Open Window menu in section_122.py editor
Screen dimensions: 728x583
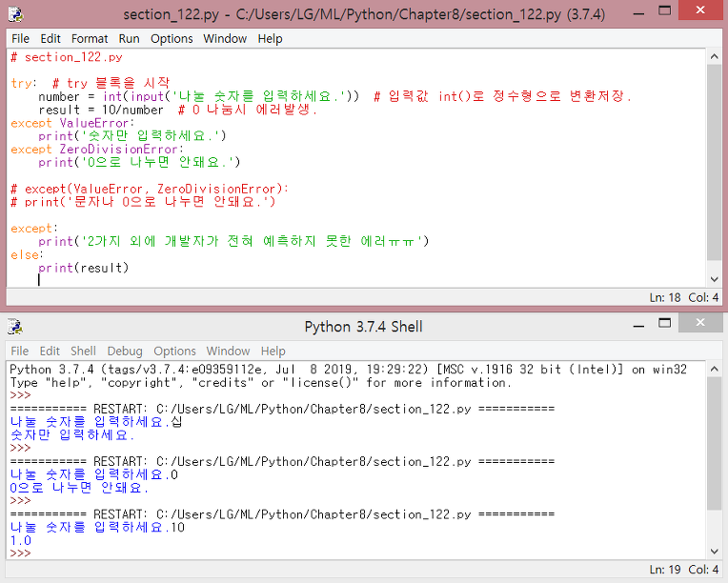click(225, 38)
